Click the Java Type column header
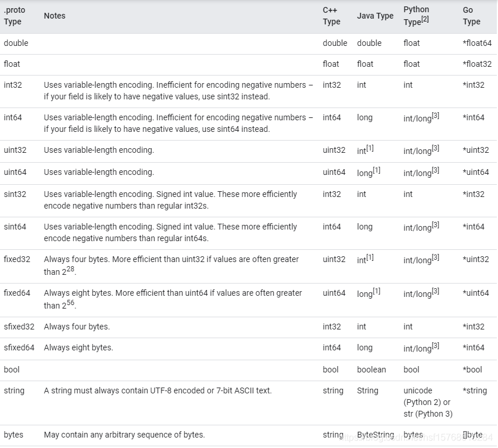This screenshot has height=448, width=498. [x=375, y=16]
